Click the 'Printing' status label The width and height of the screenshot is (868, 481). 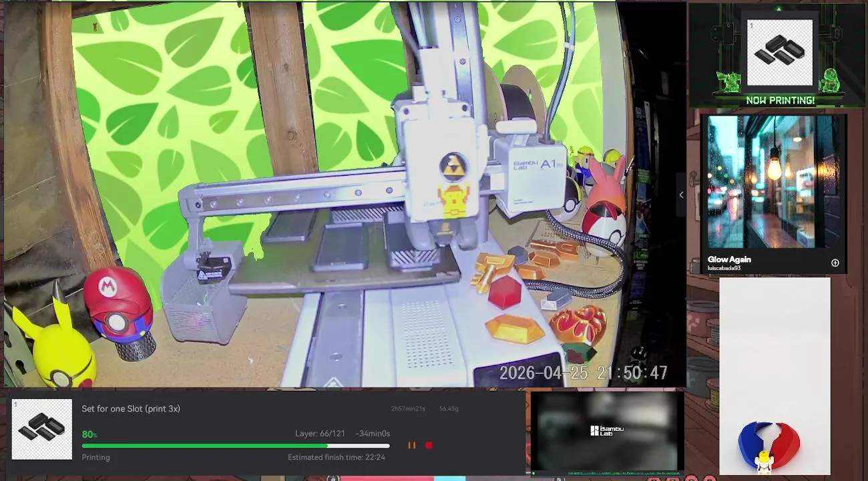(95, 458)
